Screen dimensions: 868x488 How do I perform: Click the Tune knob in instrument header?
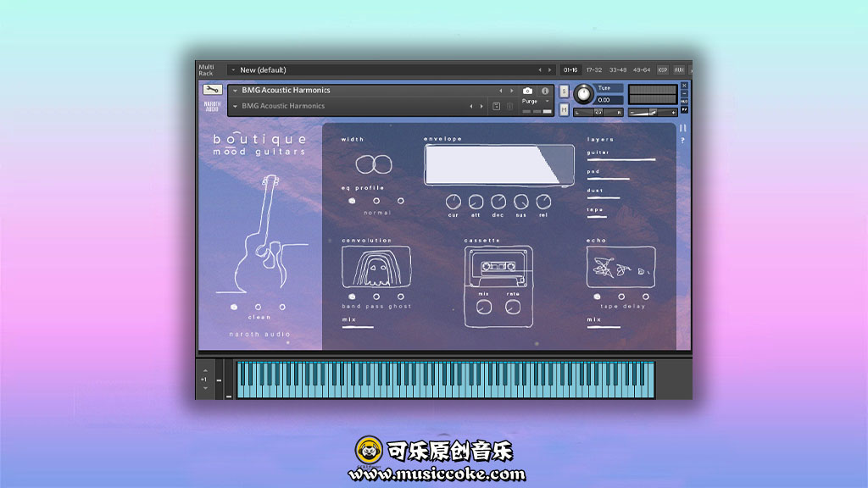pos(583,94)
